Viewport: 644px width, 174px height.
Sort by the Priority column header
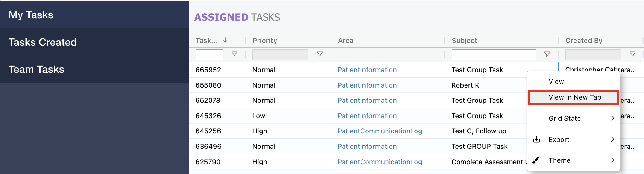coord(265,40)
